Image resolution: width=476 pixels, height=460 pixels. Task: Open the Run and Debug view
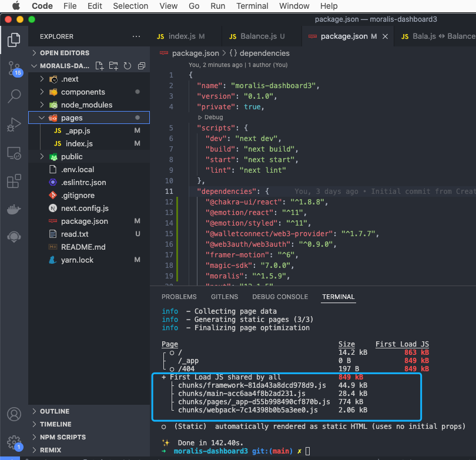14,124
